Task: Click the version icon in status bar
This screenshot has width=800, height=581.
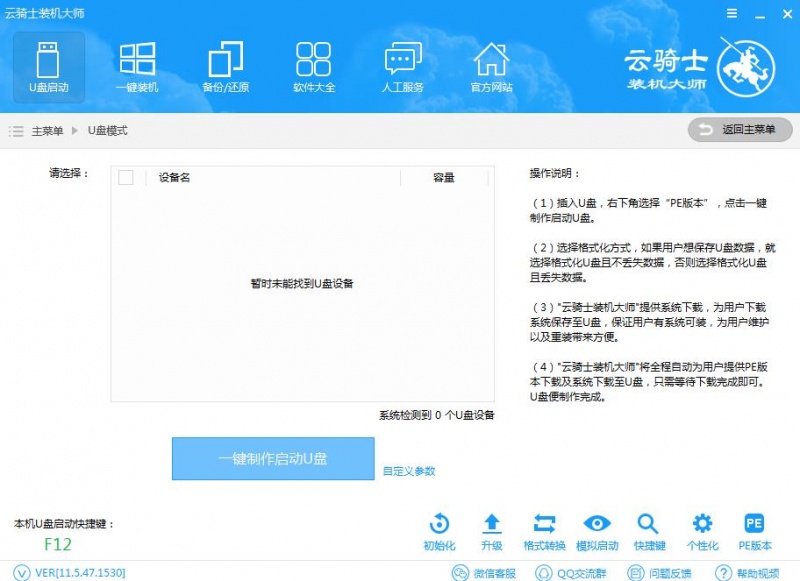Action: coord(21,572)
